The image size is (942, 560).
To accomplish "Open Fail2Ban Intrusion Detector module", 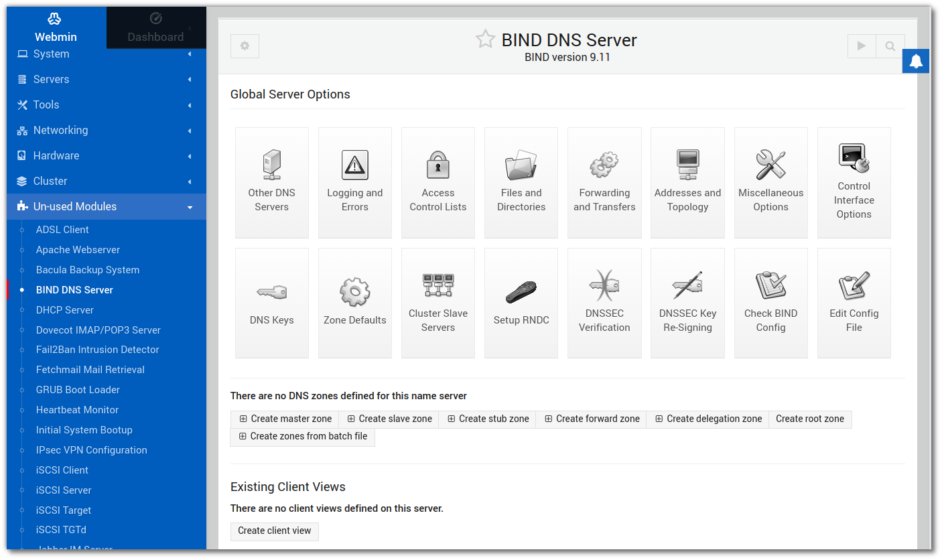I will pos(98,350).
